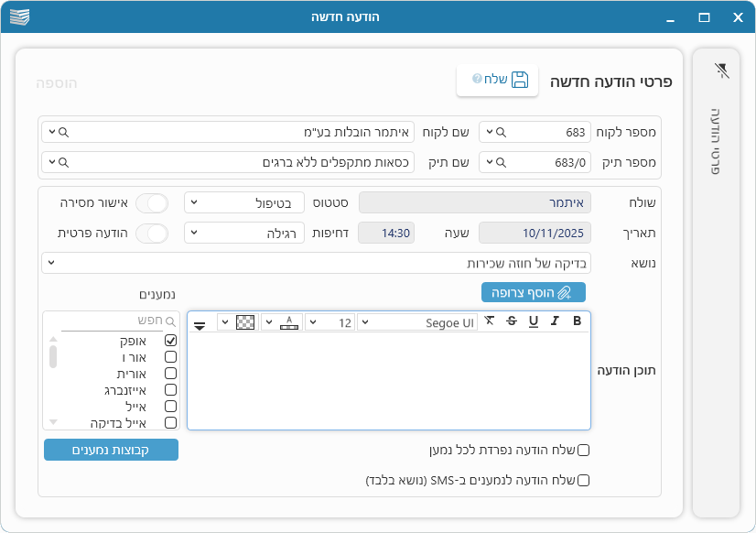Click the search icon in מספר לקוח field

click(x=502, y=132)
